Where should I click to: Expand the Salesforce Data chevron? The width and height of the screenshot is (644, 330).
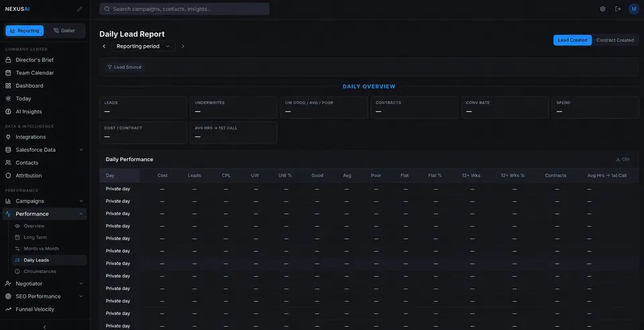pyautogui.click(x=81, y=150)
